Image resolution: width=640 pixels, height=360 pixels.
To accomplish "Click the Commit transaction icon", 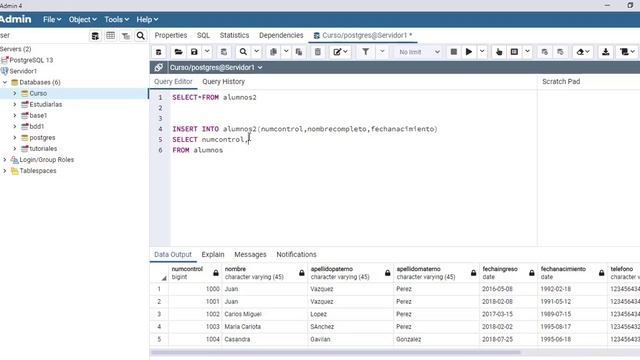I will point(544,52).
